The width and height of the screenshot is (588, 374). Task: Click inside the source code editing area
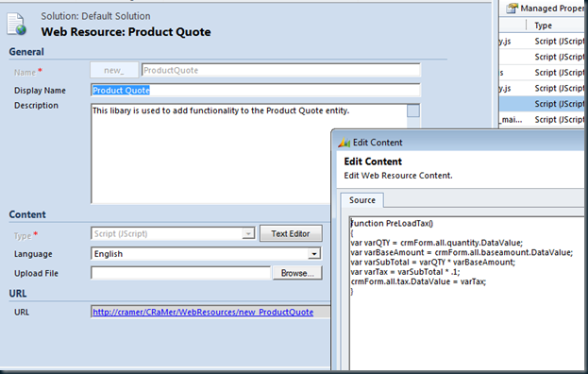click(x=467, y=293)
